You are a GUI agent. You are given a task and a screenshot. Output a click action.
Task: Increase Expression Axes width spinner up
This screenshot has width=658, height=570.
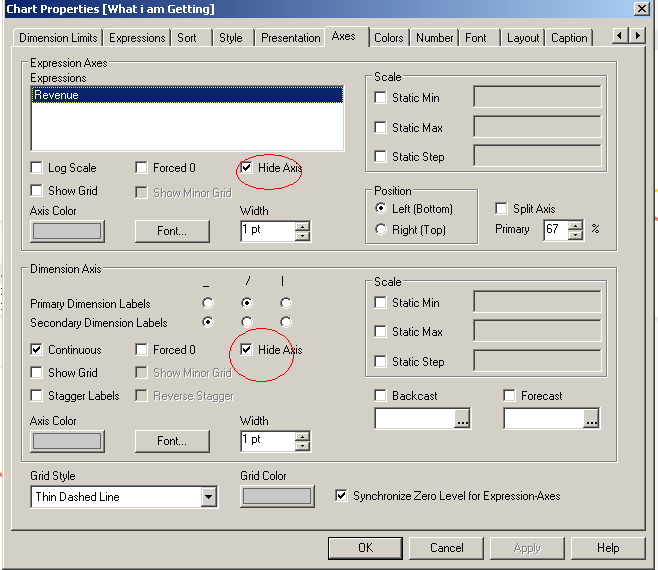pos(302,227)
